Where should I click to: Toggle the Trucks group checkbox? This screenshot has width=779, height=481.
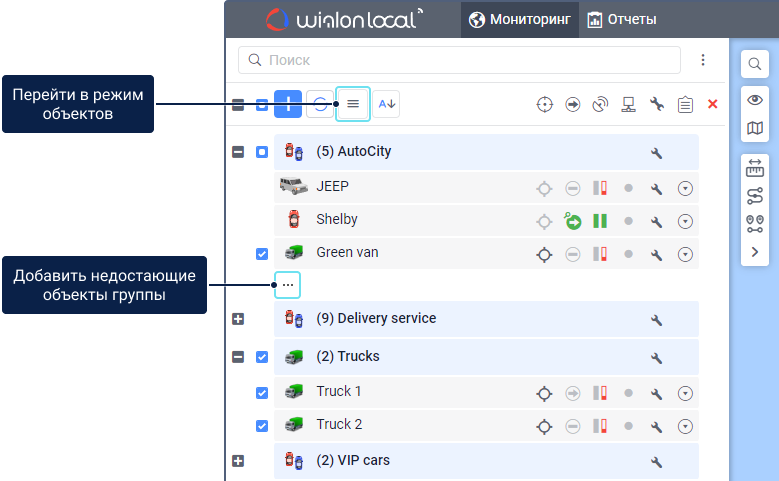262,357
